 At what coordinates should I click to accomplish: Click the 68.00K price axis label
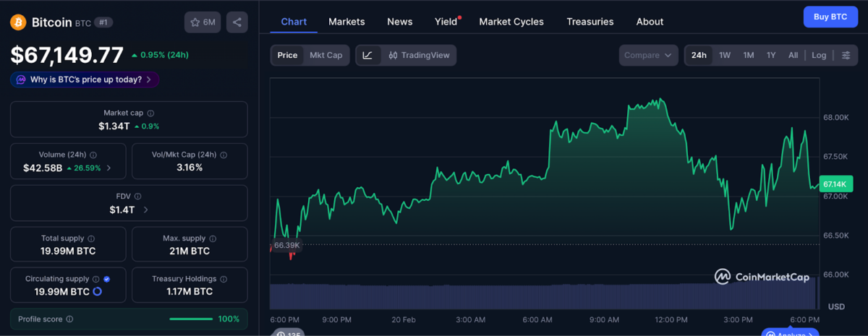point(835,117)
